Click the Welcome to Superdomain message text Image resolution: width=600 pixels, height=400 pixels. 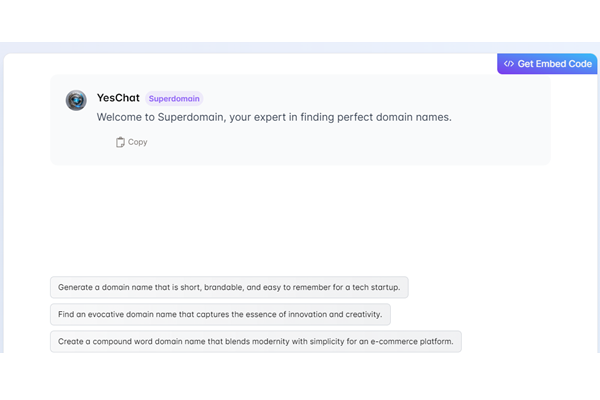(x=274, y=117)
